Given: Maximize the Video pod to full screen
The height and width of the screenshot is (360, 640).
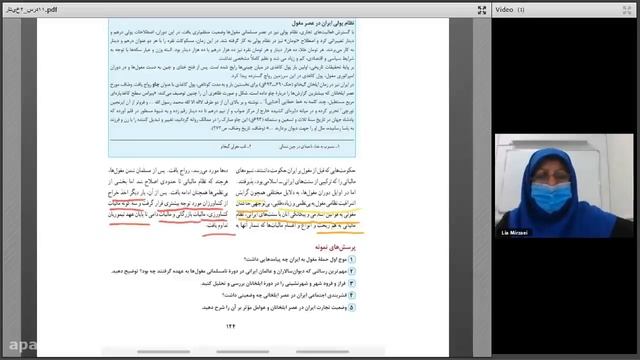Looking at the screenshot, I should coord(627,10).
